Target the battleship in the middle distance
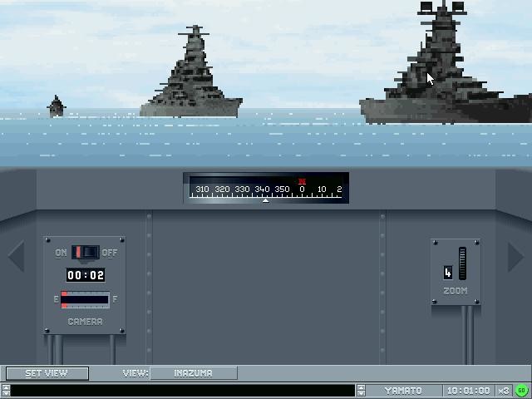The width and height of the screenshot is (532, 399). coord(191,71)
